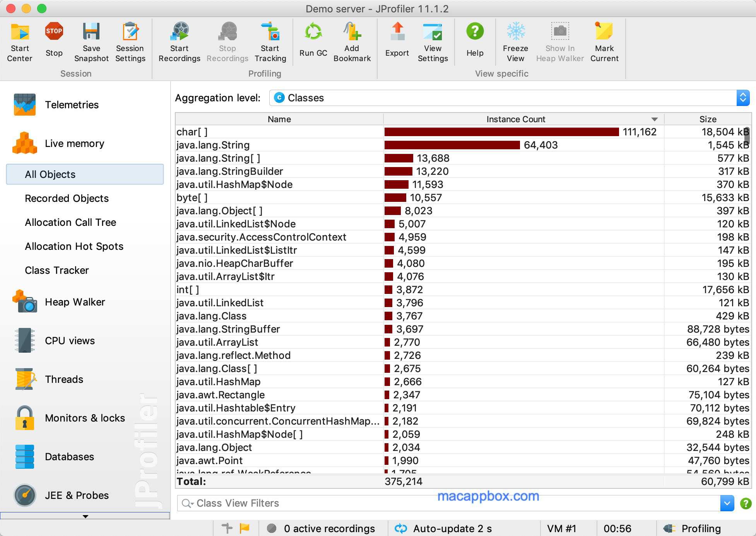The width and height of the screenshot is (756, 536).
Task: Sort table by Size column header
Action: (x=708, y=119)
